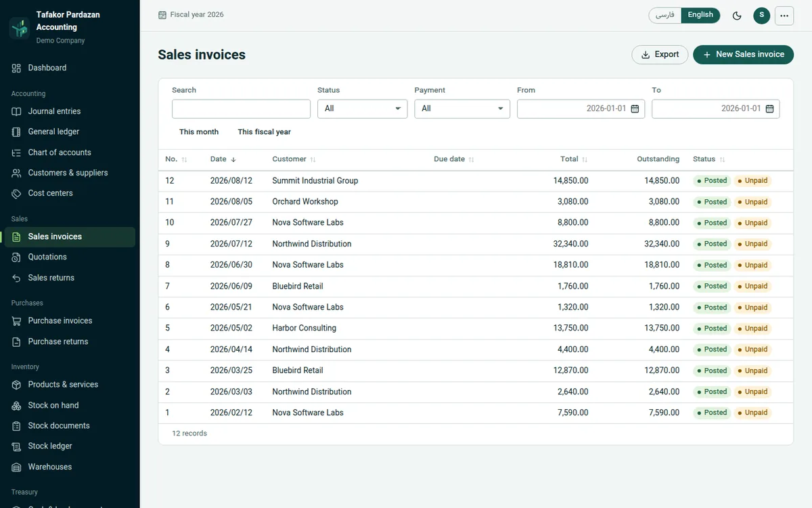812x508 pixels.
Task: Sort by Customer column
Action: (294, 160)
